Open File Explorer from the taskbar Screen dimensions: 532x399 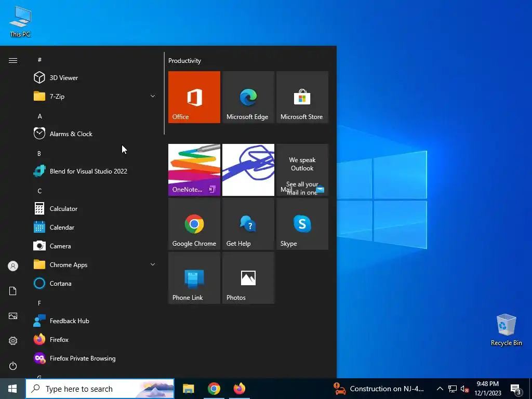[188, 389]
